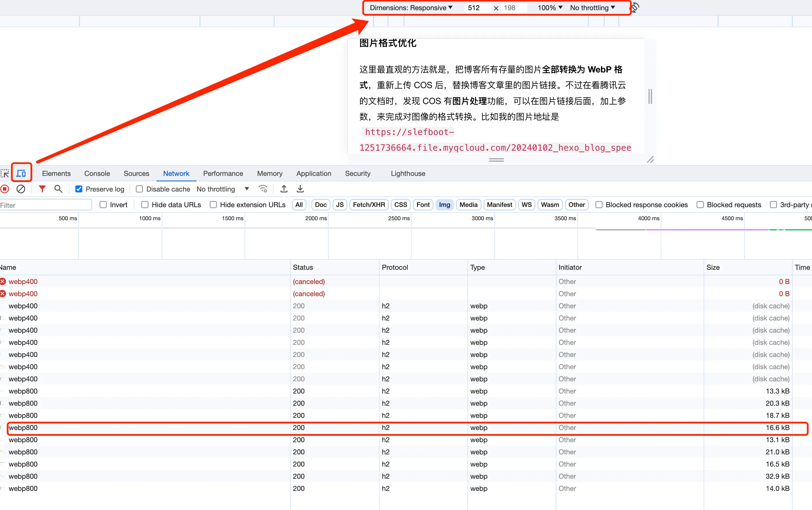This screenshot has height=510, width=812.
Task: Uncheck the Preserve log checkbox
Action: pyautogui.click(x=79, y=189)
